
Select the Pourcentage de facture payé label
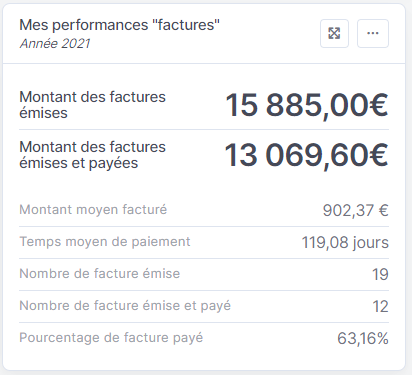[x=111, y=338]
